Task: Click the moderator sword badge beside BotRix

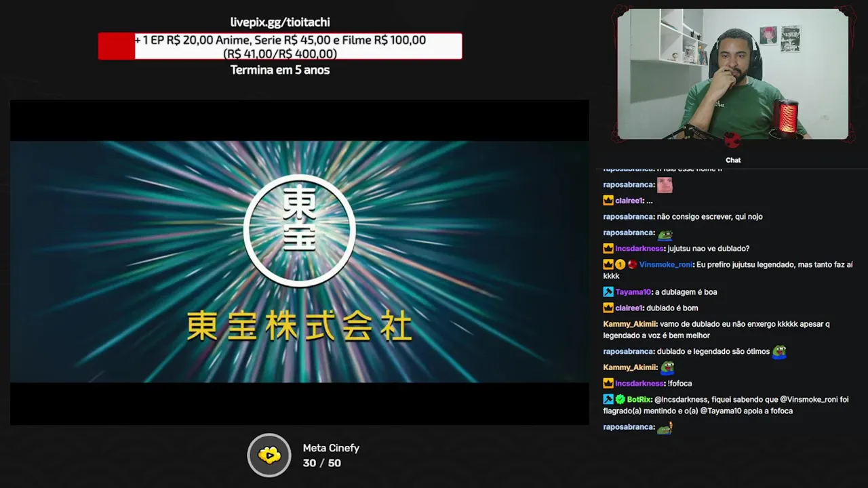Action: click(608, 400)
